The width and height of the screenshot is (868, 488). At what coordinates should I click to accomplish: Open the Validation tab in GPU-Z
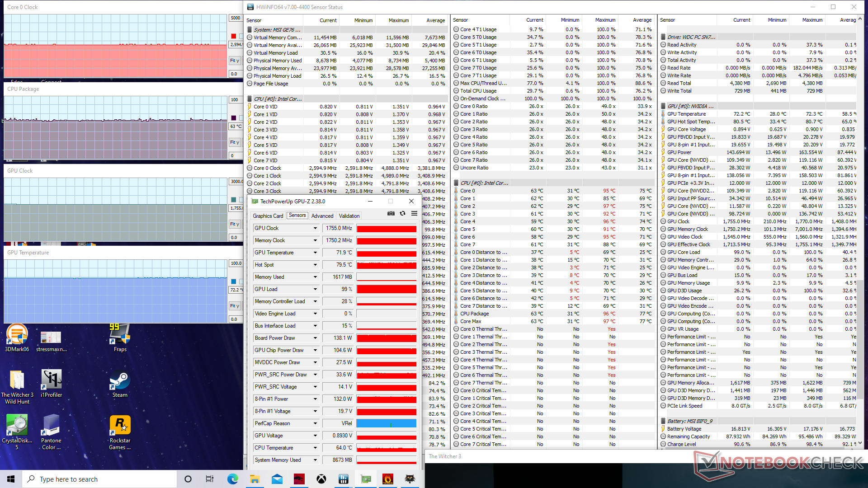click(x=349, y=216)
